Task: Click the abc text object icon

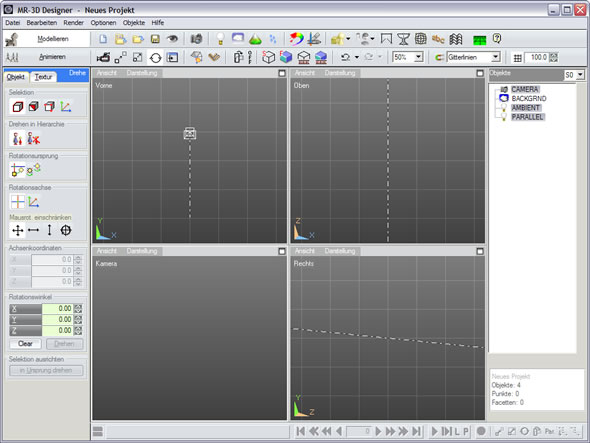Action: [x=438, y=39]
